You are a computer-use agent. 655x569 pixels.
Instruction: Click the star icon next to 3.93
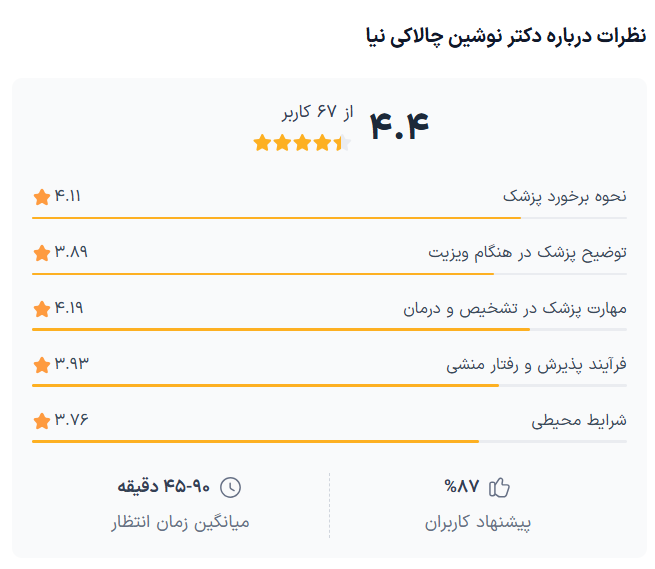click(41, 365)
